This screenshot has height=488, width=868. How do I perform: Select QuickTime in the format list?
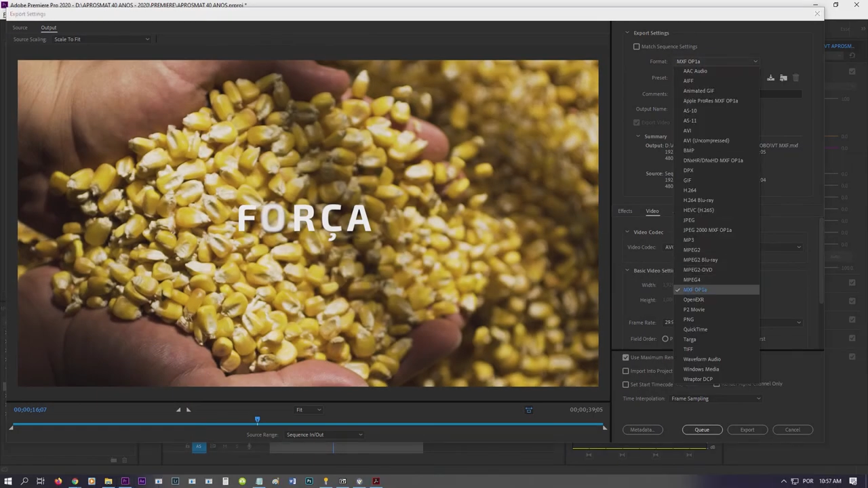pos(695,329)
